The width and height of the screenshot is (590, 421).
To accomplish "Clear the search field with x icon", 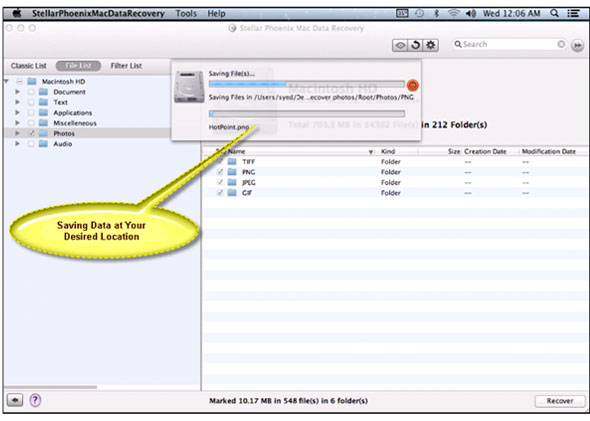I will pyautogui.click(x=561, y=44).
